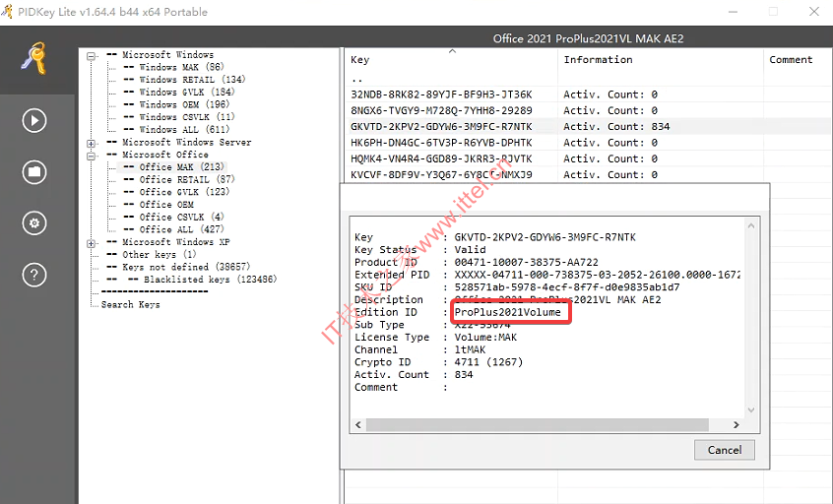Select Office GVLK (123) tree item
The width and height of the screenshot is (833, 504).
[x=176, y=192]
